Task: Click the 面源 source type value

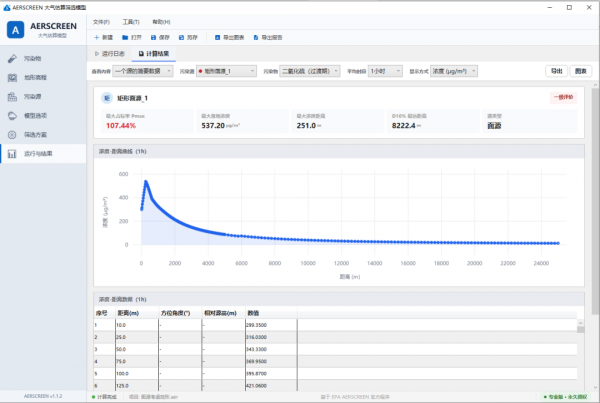Action: pos(494,126)
